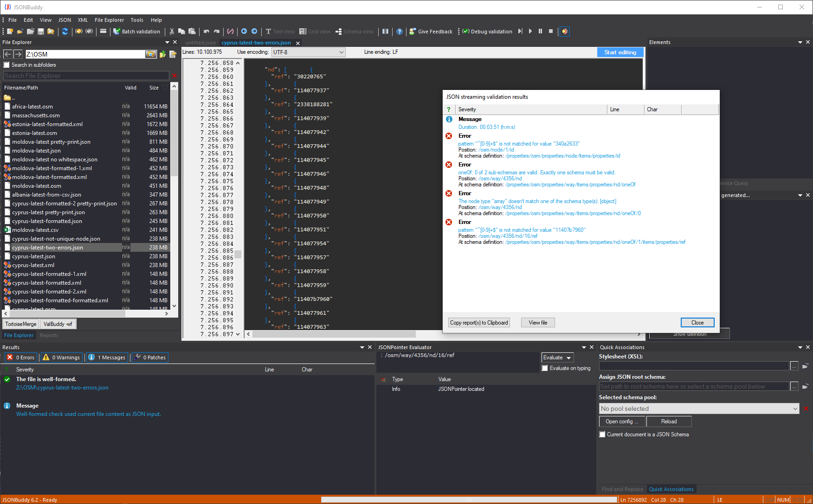Switch to Find and Replace tab
Viewport: 813px width, 504px height.
click(x=622, y=489)
